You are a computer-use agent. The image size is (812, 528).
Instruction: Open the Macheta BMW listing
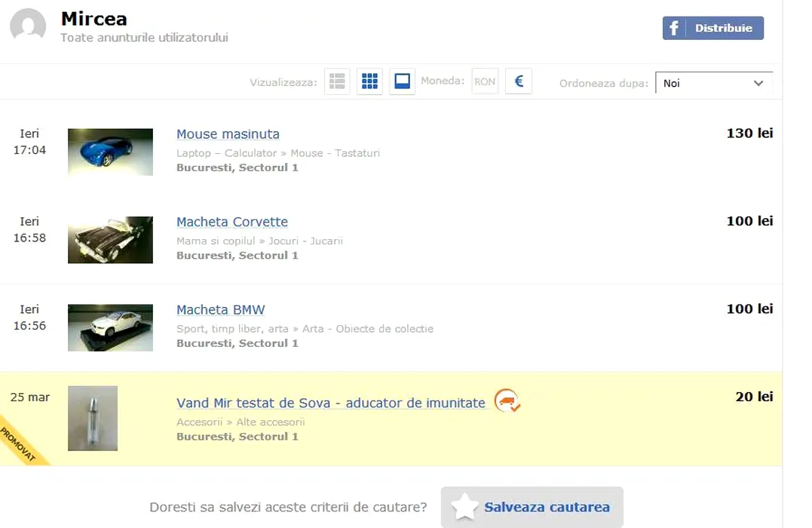pos(220,310)
